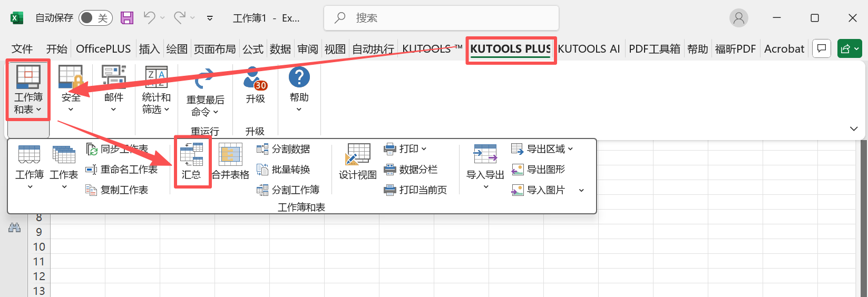
Task: Collapse the ribbon with the chevron
Action: point(854,129)
